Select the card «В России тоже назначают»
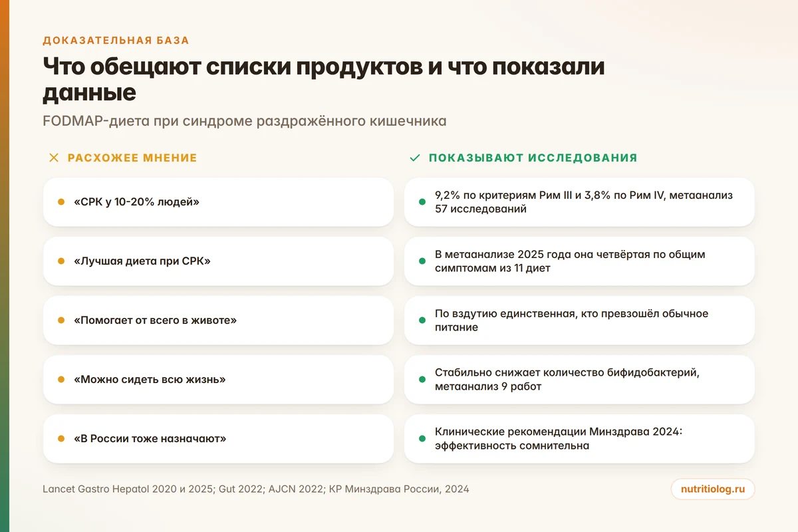Viewport: 798px width, 532px height. click(218, 439)
